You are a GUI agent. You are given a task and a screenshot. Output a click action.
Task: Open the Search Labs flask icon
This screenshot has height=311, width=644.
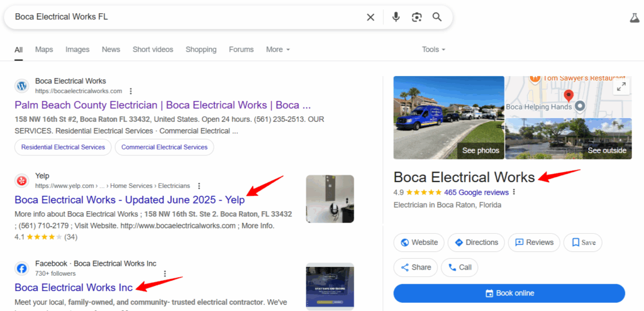635,18
